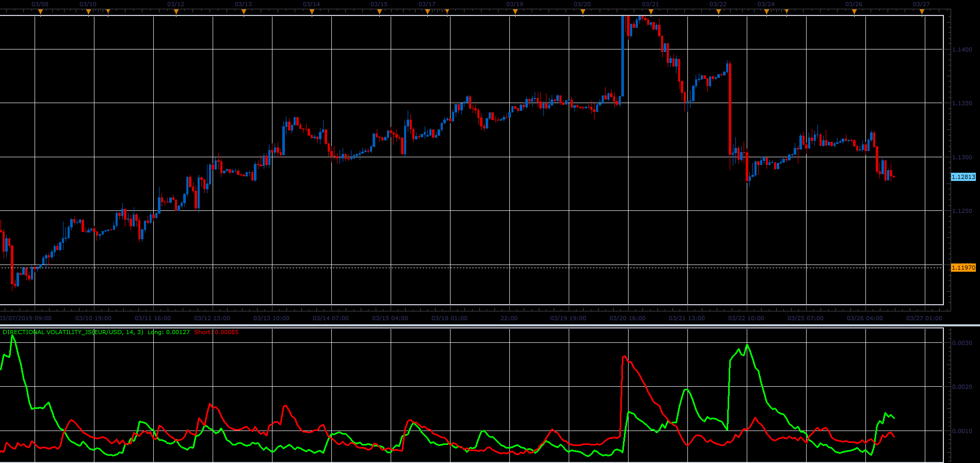Screen dimensions: 980x463
Task: Click the 1.1250 price axis label
Action: [x=962, y=211]
